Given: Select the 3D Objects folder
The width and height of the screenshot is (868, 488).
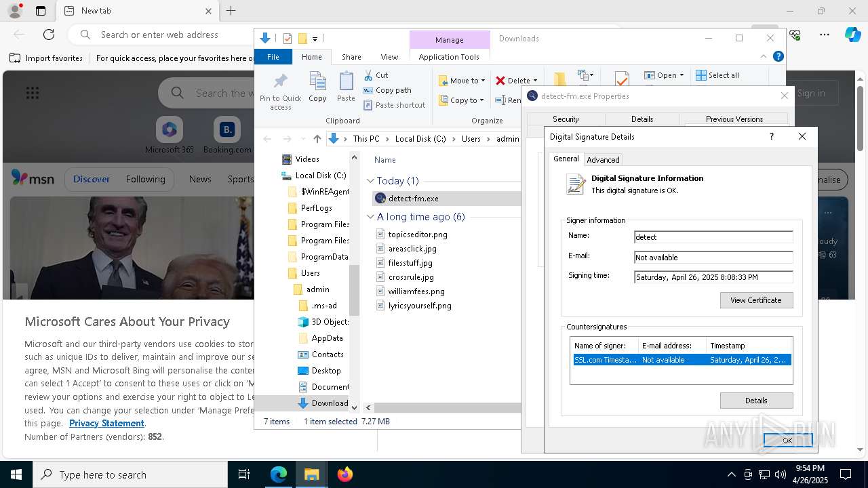Looking at the screenshot, I should coord(323,322).
